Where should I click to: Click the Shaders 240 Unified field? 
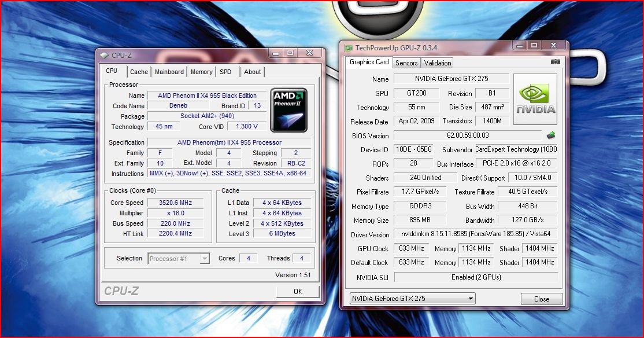tap(425, 178)
